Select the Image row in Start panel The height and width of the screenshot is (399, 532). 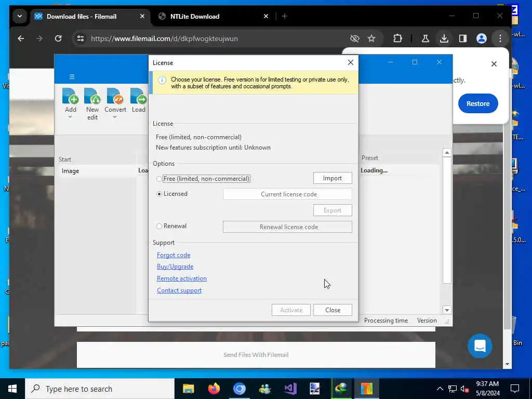(x=97, y=171)
